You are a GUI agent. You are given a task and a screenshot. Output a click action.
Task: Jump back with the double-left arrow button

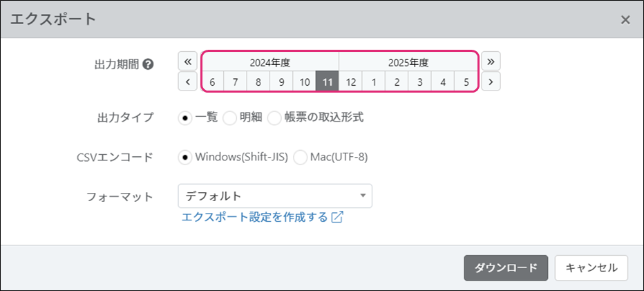click(188, 61)
